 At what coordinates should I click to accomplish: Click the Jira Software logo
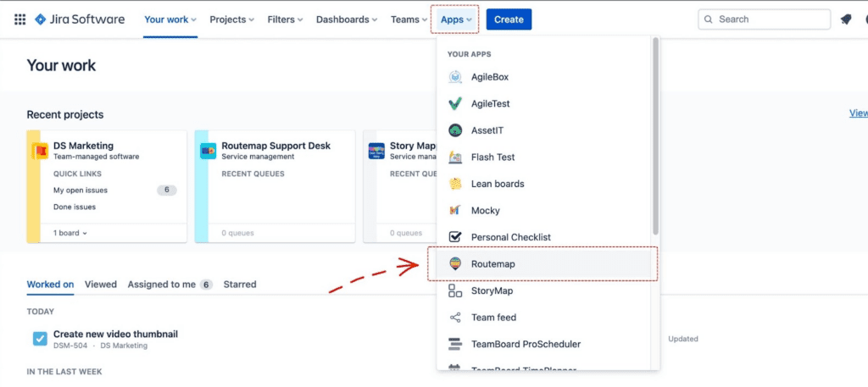(80, 19)
